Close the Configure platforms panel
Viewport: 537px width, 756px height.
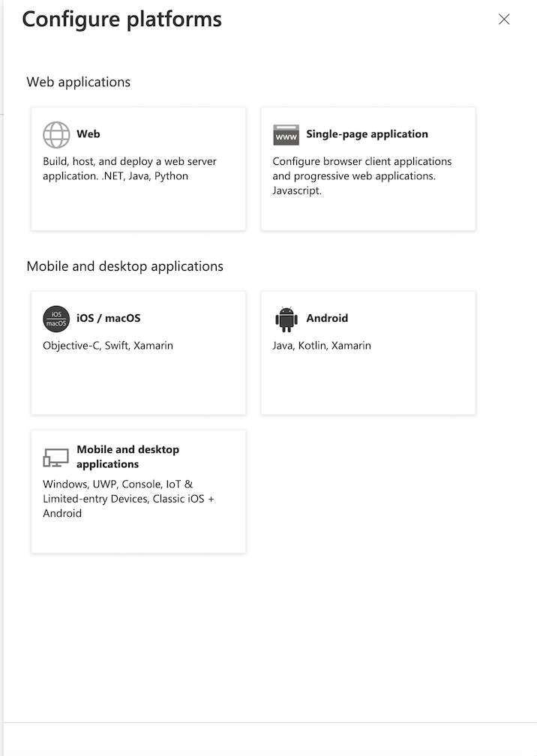504,19
